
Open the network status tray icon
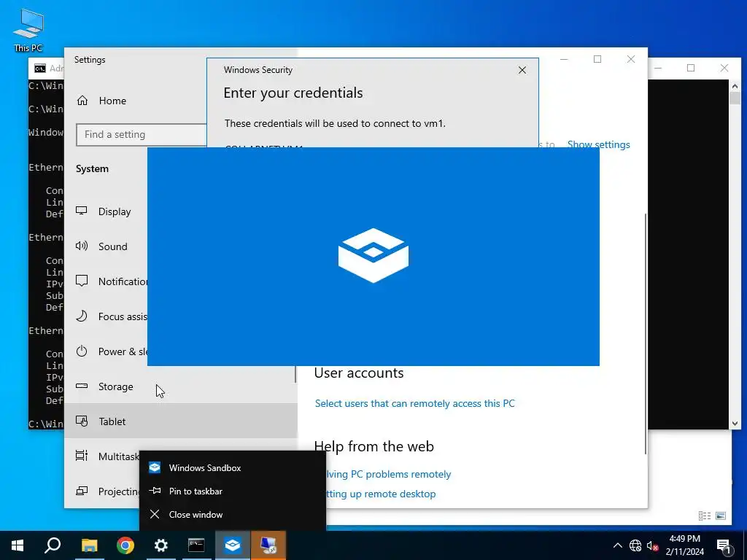click(x=635, y=545)
